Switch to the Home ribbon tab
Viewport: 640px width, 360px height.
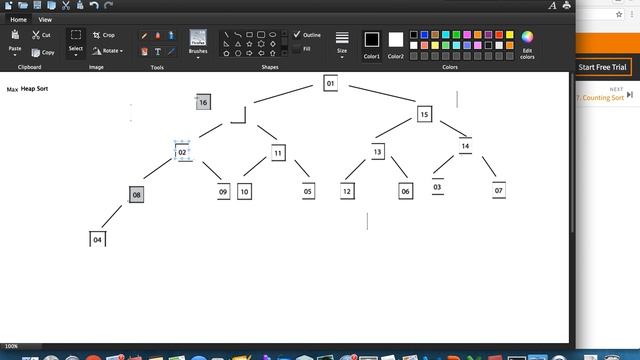18,20
